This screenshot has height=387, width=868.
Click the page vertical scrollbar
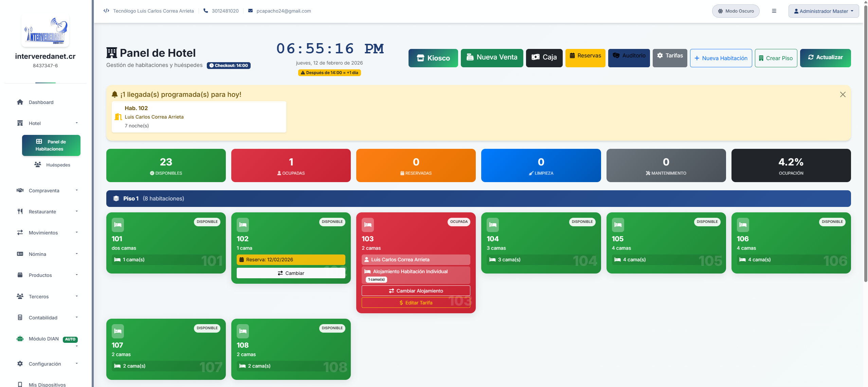coord(865,143)
